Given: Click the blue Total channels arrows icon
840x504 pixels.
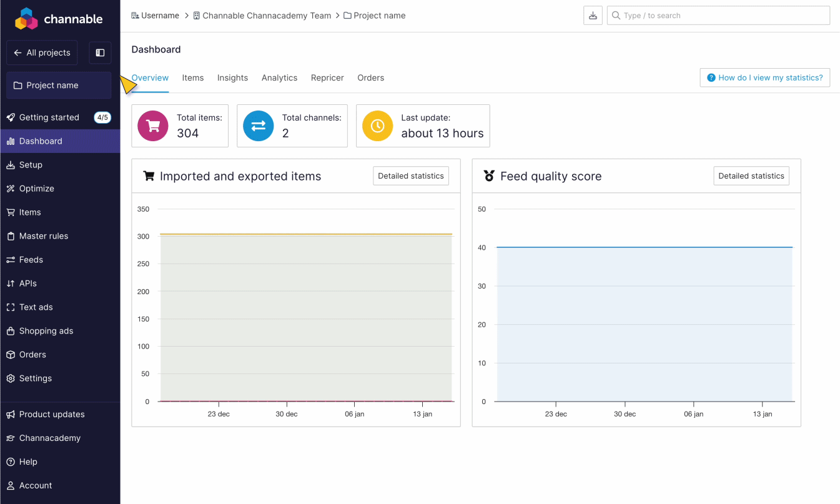Looking at the screenshot, I should [258, 126].
